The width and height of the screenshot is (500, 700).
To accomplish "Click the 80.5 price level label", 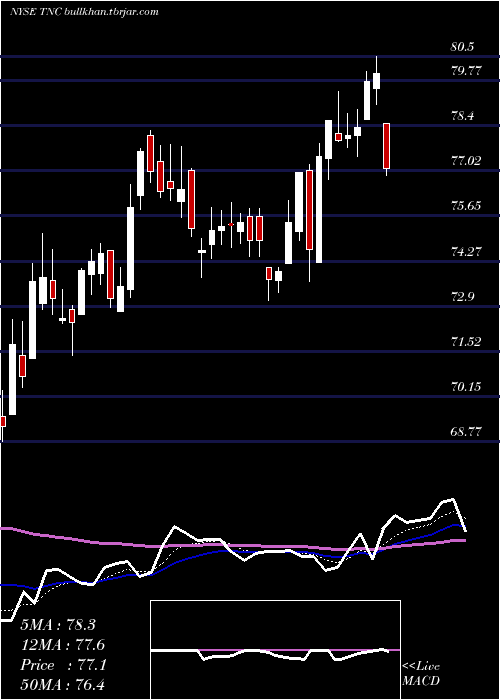I will tap(464, 46).
